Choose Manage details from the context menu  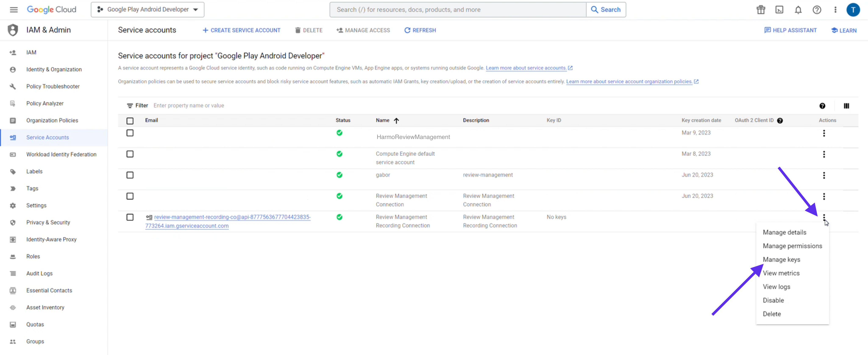(785, 232)
